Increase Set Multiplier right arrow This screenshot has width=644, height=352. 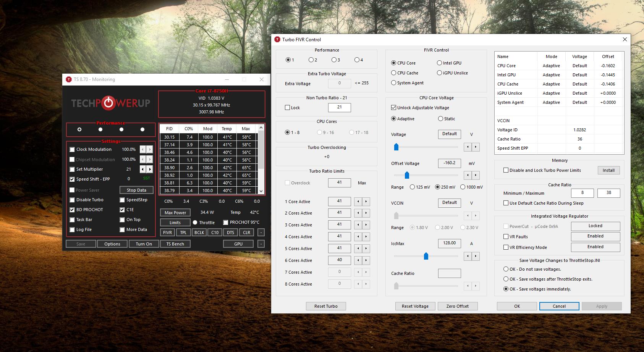point(150,169)
